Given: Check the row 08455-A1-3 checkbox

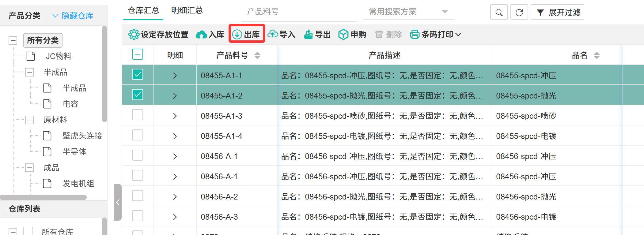Looking at the screenshot, I should (x=138, y=115).
